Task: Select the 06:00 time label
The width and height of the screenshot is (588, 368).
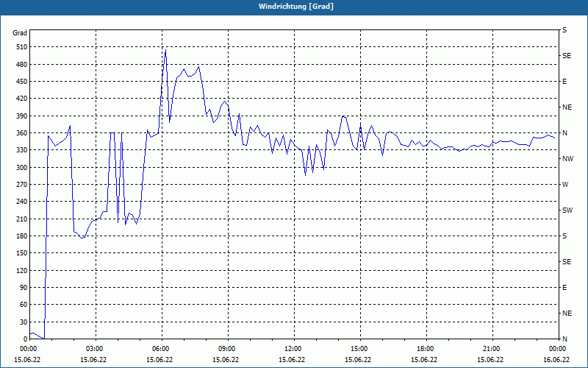Action: click(x=162, y=349)
